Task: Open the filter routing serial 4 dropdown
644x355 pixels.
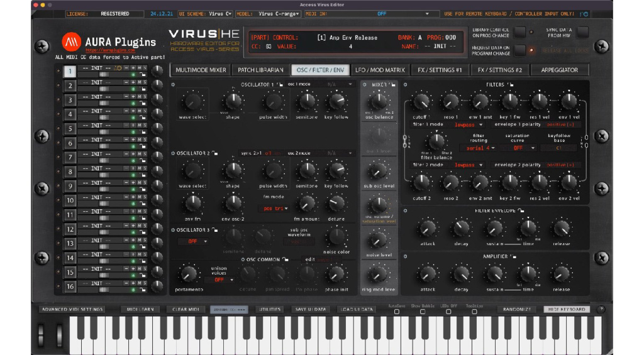Action: coord(479,148)
